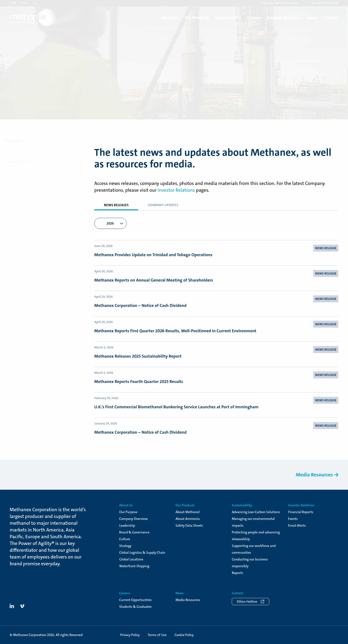Screen dimensions: 348x644
Task: Open the Cookie Policy link
Action: pyautogui.click(x=184, y=635)
